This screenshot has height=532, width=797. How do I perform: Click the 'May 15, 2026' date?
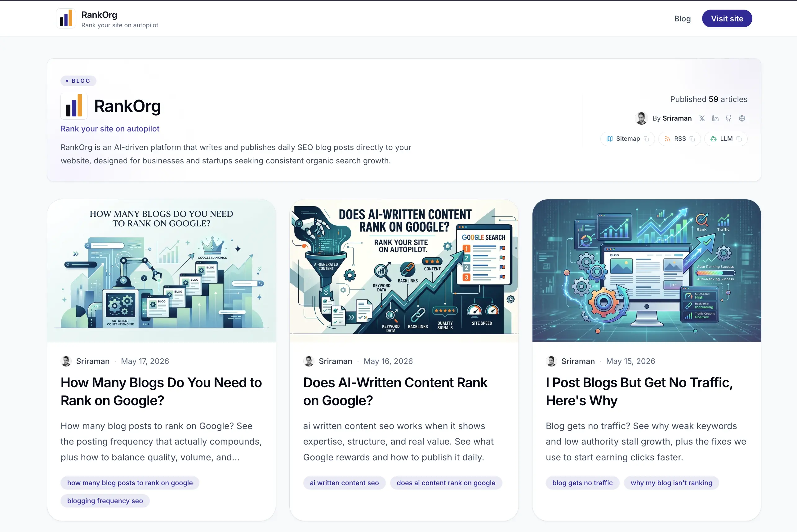click(x=630, y=361)
